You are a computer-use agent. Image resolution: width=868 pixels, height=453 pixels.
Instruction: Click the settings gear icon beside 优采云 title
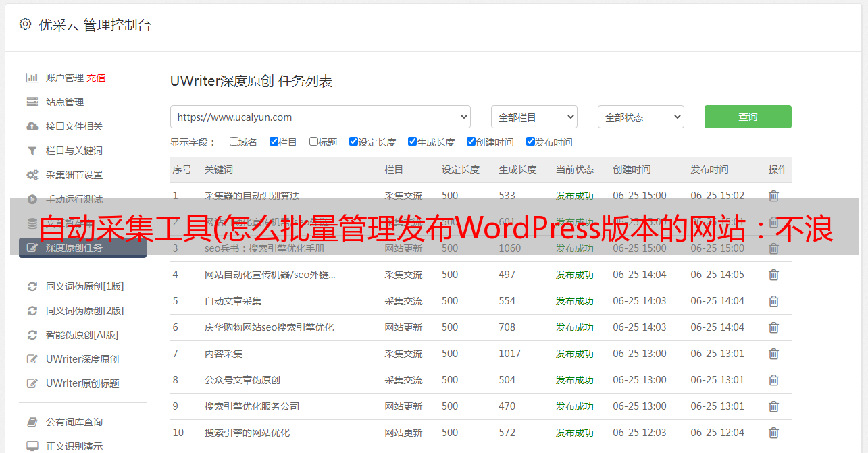pyautogui.click(x=25, y=24)
